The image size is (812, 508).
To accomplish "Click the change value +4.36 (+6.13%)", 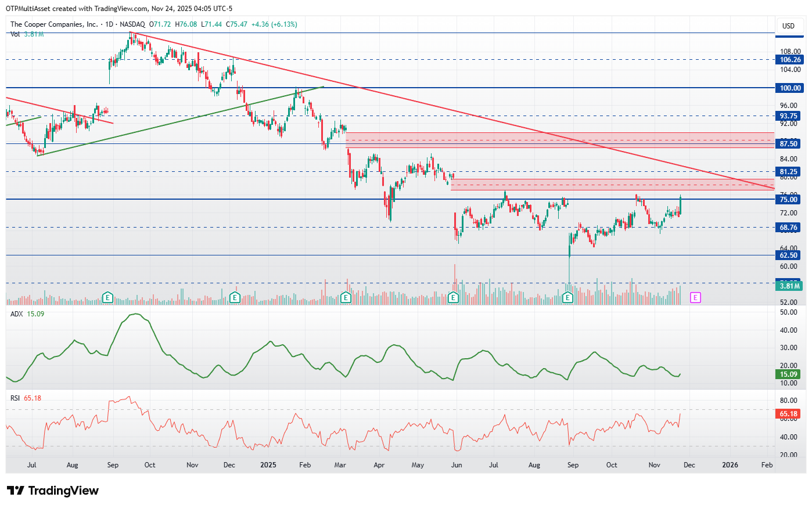I will 274,24.
